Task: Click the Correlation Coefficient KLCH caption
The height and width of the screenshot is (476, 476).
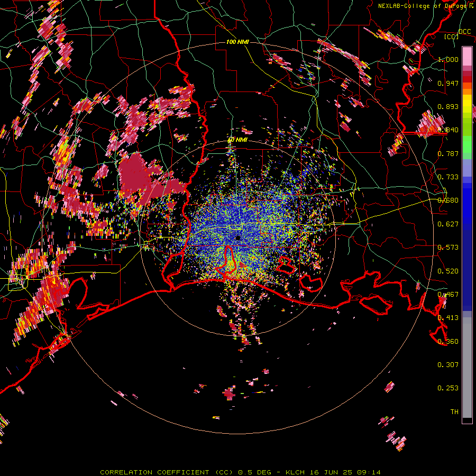Action: (x=240, y=472)
